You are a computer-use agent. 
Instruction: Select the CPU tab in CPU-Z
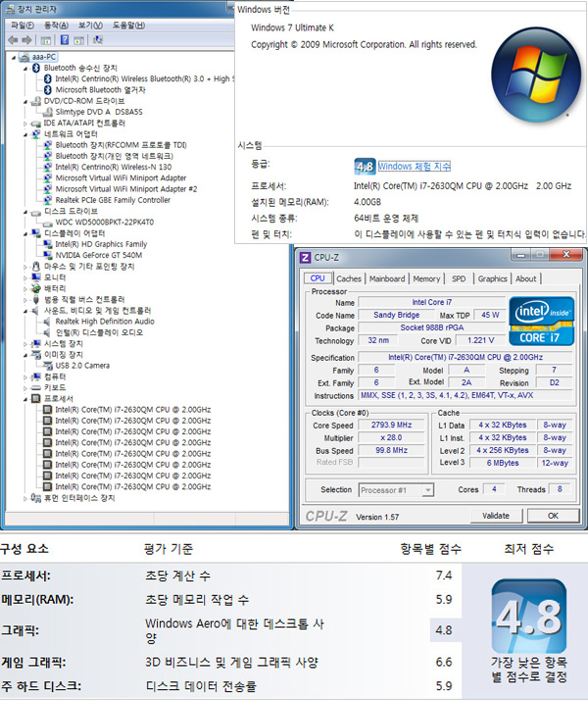[x=318, y=278]
